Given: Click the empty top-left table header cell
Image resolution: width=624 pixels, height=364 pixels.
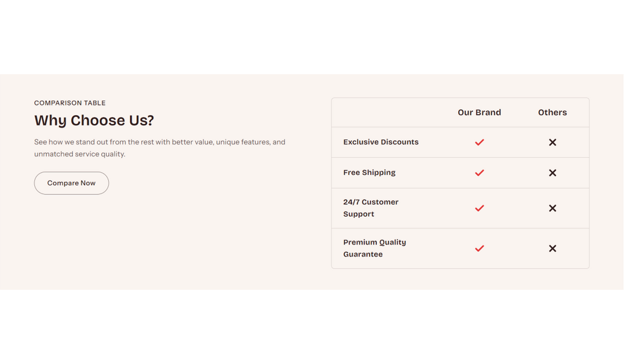Looking at the screenshot, I should [385, 112].
